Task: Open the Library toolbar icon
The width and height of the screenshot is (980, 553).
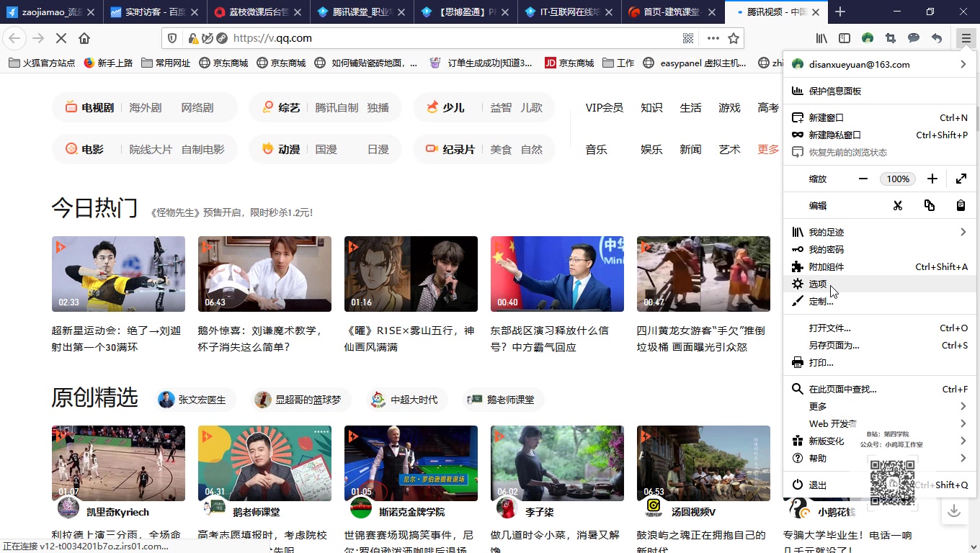Action: click(x=821, y=38)
